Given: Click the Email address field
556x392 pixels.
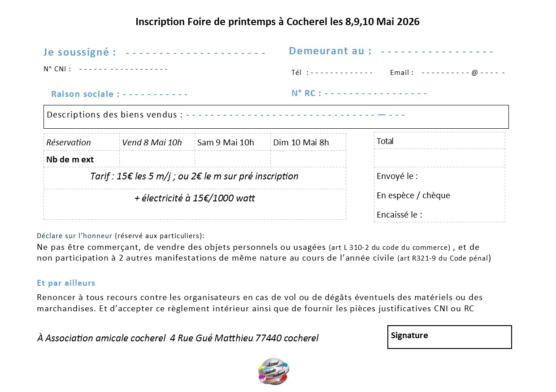Looking at the screenshot, I should point(463,73).
